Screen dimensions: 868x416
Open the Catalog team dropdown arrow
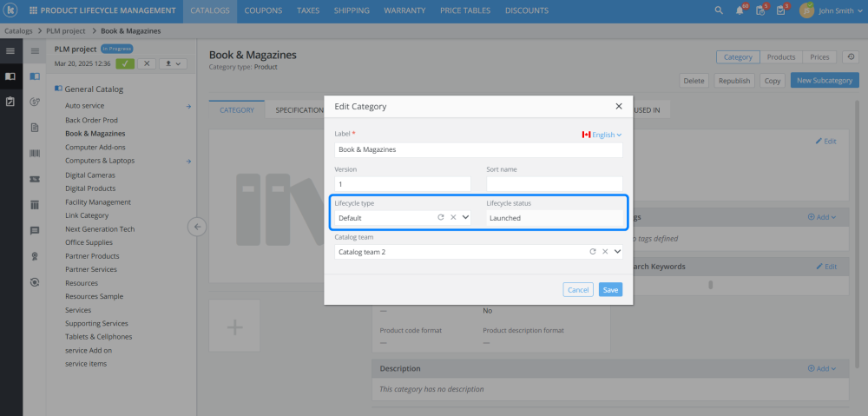[617, 252]
